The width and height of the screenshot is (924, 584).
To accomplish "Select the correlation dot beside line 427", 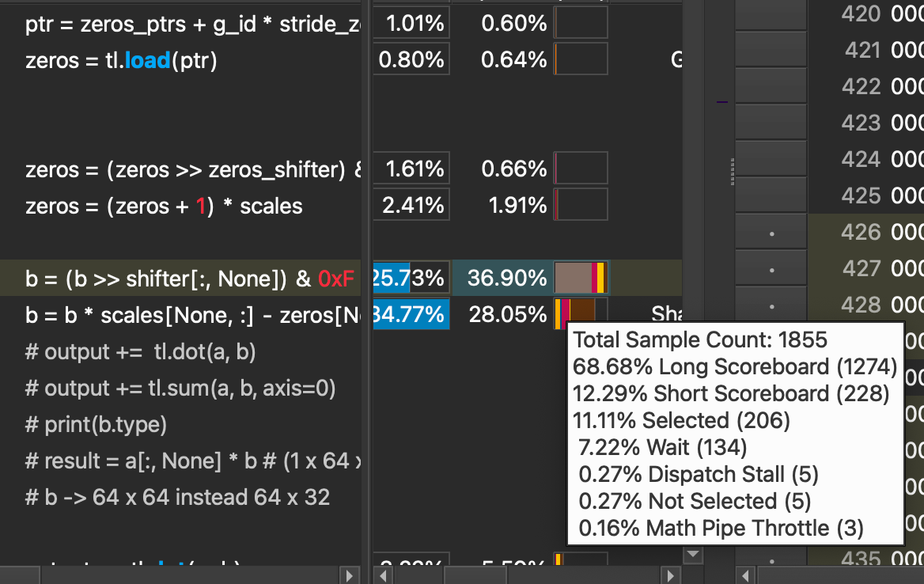I will click(771, 268).
